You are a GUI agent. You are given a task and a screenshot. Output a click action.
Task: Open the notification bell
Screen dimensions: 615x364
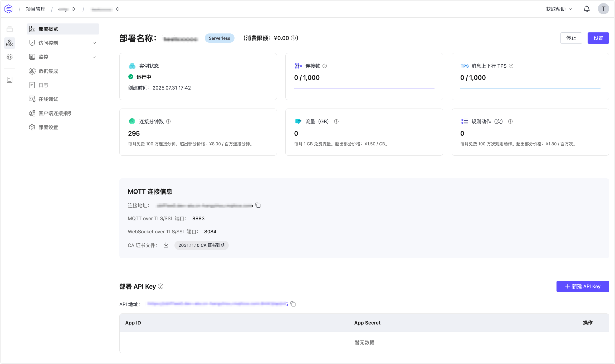(587, 9)
